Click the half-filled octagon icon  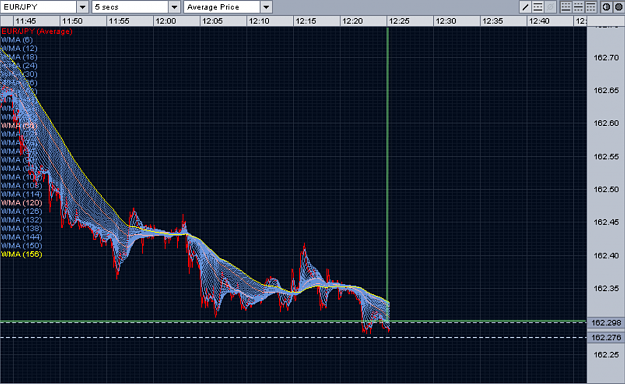coord(606,7)
